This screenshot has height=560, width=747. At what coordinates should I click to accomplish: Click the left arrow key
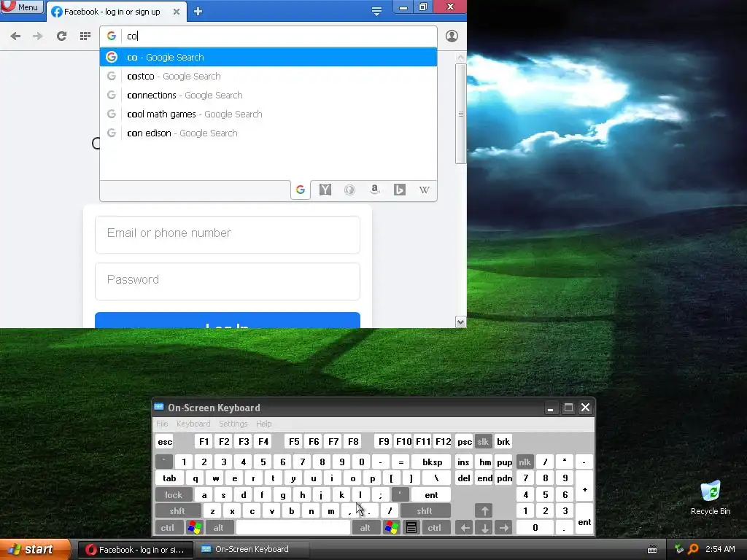(465, 528)
